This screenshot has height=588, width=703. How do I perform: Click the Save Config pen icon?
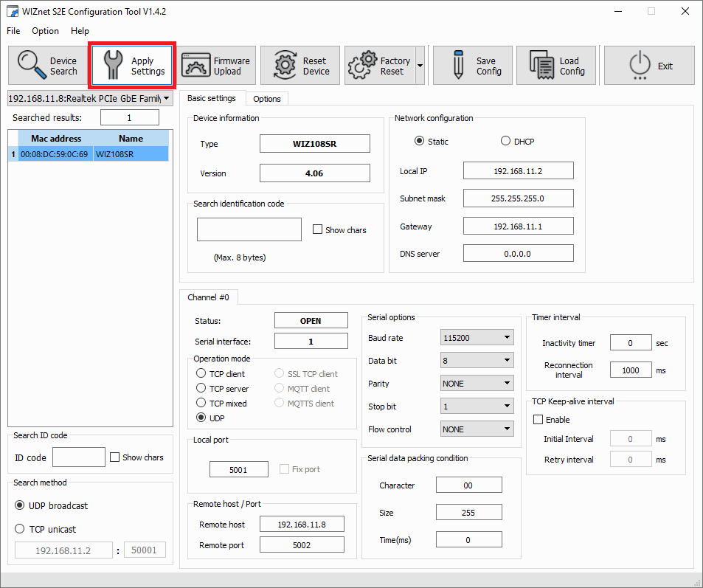(458, 66)
